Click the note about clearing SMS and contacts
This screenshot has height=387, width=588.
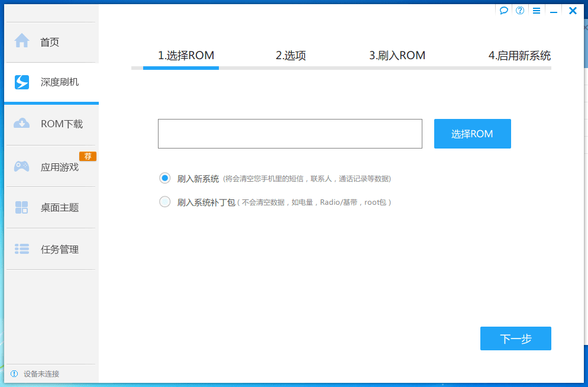tap(307, 179)
